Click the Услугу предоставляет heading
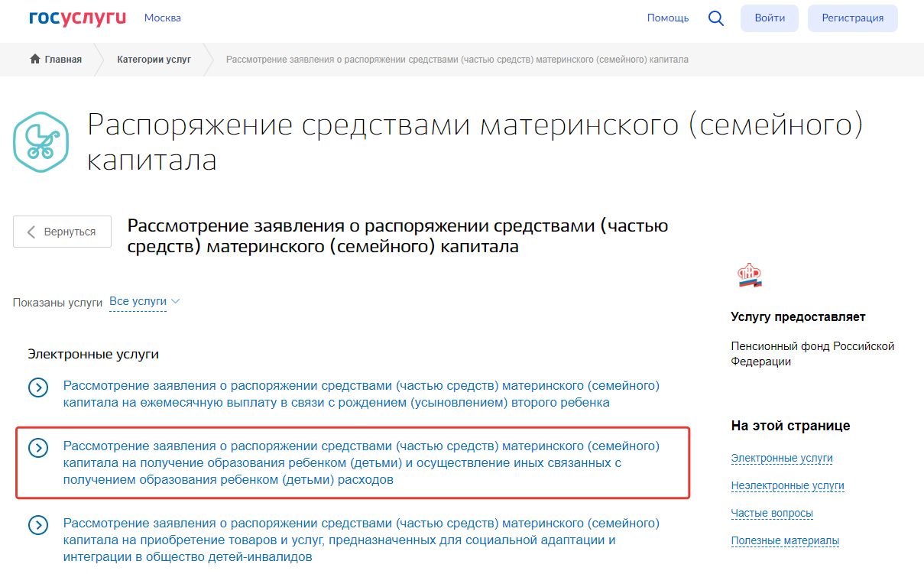 [798, 317]
